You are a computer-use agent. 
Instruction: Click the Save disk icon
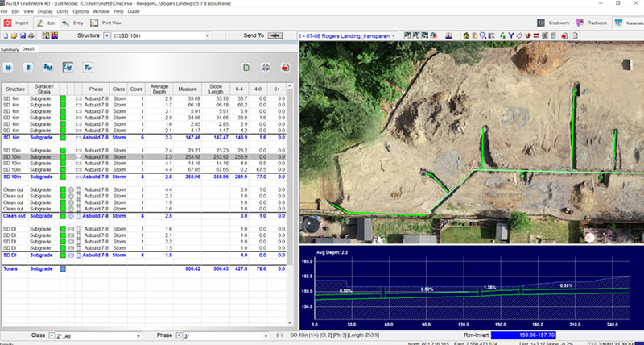[x=23, y=35]
